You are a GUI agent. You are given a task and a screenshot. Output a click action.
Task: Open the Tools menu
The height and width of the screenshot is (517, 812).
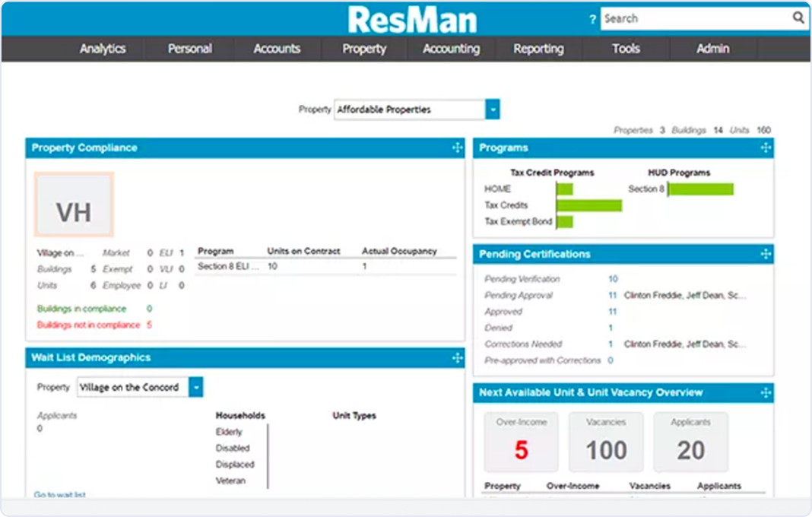pyautogui.click(x=626, y=49)
